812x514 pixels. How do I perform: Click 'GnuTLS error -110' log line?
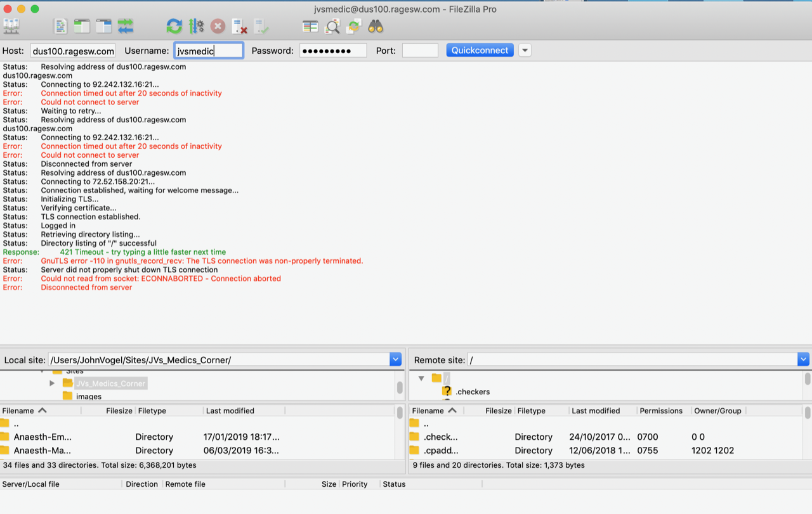202,260
